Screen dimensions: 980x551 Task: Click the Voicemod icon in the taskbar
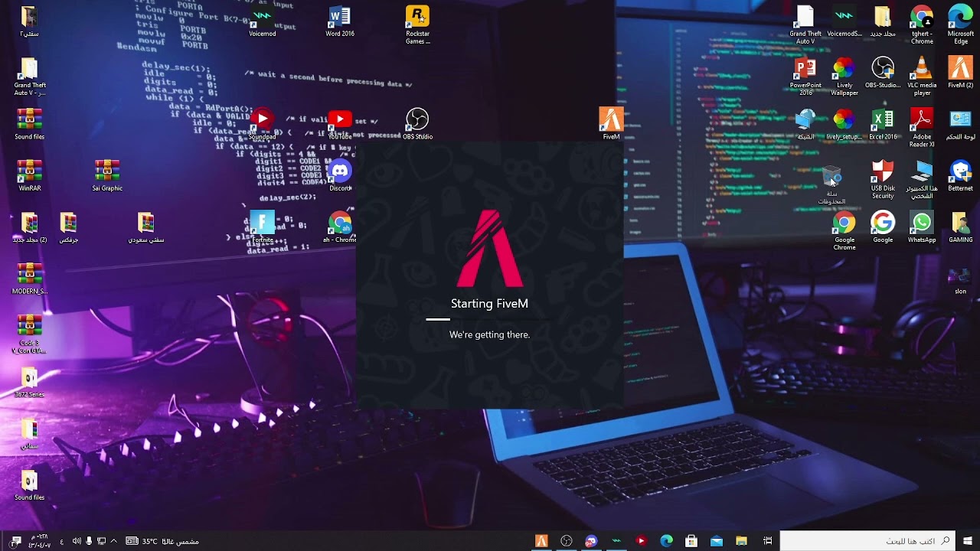(616, 541)
